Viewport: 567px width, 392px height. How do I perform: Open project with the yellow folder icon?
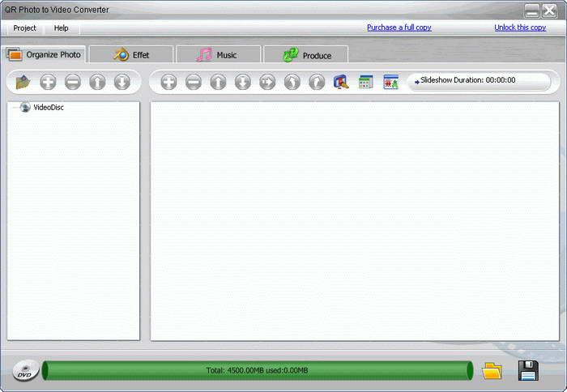pos(492,371)
